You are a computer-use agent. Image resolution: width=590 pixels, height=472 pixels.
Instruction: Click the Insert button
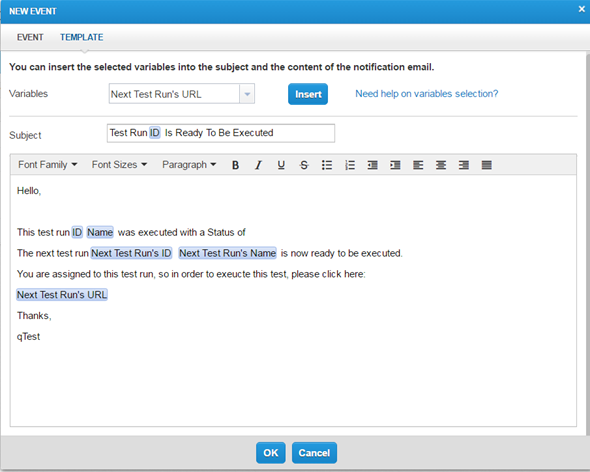pos(308,94)
